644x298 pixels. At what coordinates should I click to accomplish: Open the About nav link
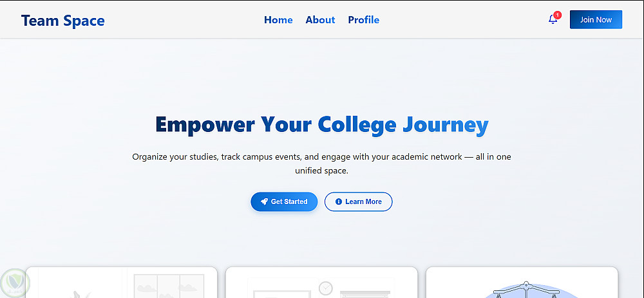tap(320, 20)
